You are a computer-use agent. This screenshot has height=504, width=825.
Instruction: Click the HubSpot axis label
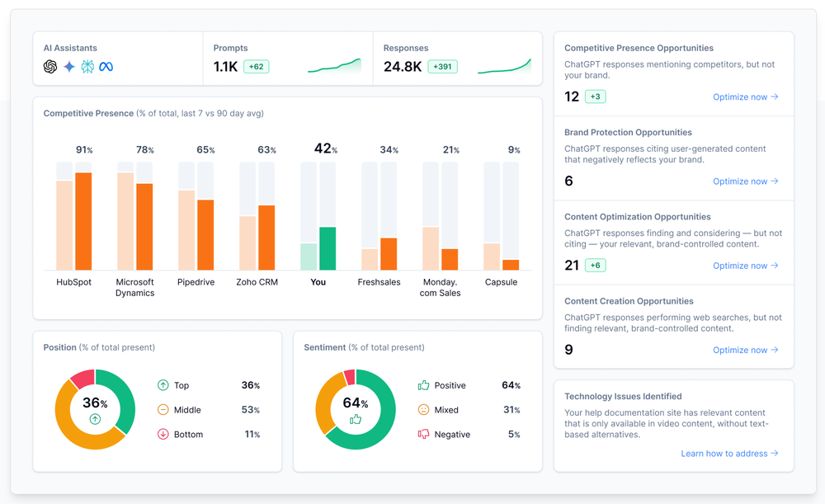(73, 282)
